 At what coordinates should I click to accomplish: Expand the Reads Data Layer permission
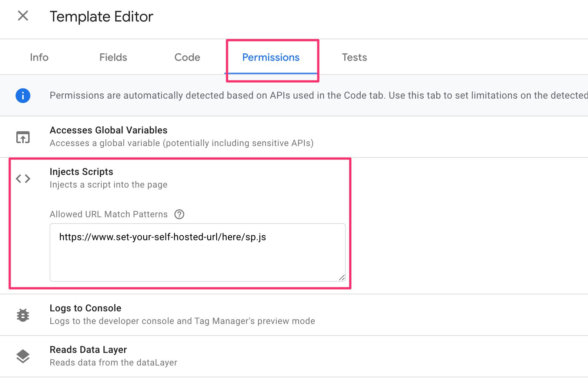pos(294,356)
